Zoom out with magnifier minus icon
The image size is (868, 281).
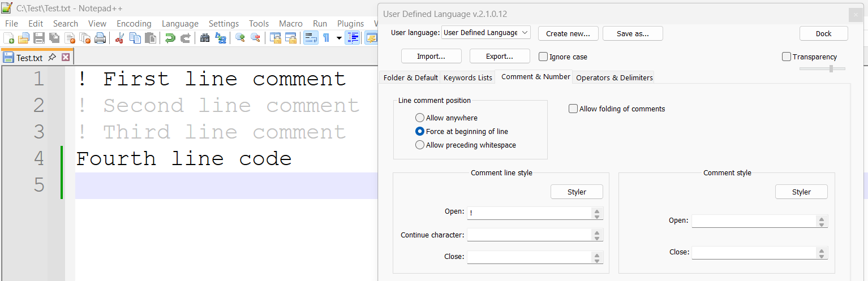click(255, 38)
